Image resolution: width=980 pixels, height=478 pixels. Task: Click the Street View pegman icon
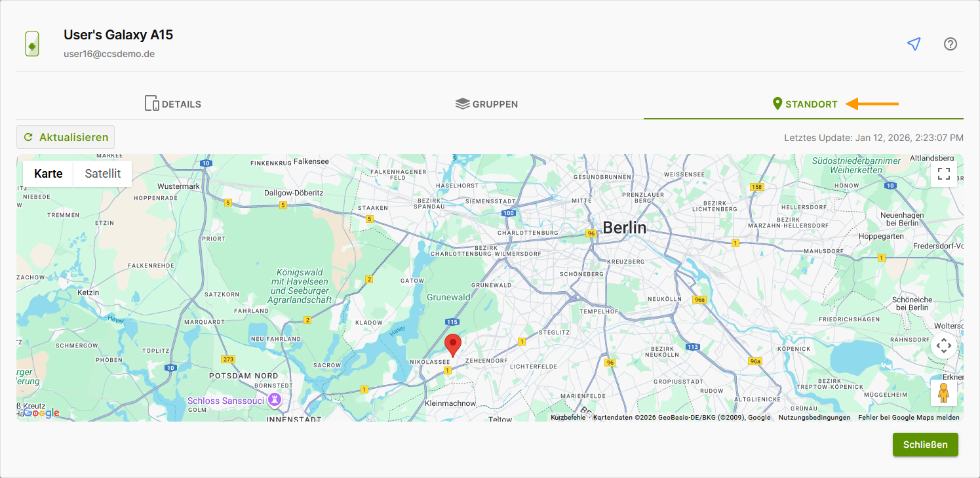point(943,393)
